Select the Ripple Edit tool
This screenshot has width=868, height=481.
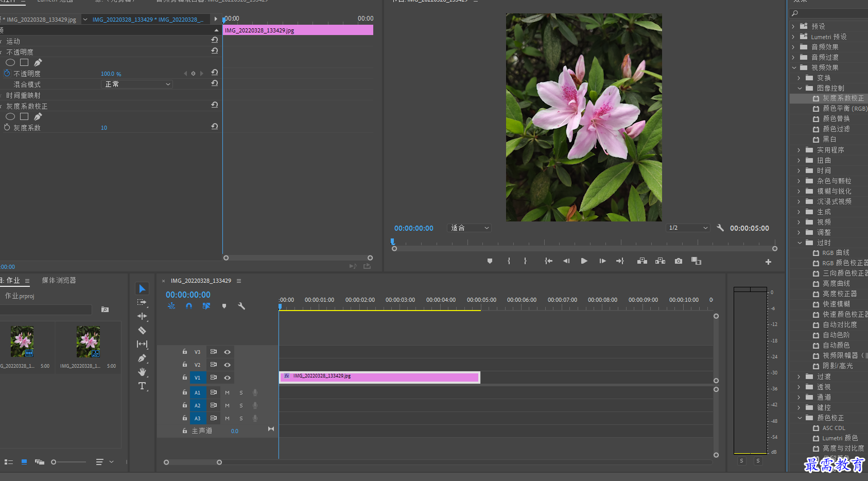pyautogui.click(x=142, y=316)
